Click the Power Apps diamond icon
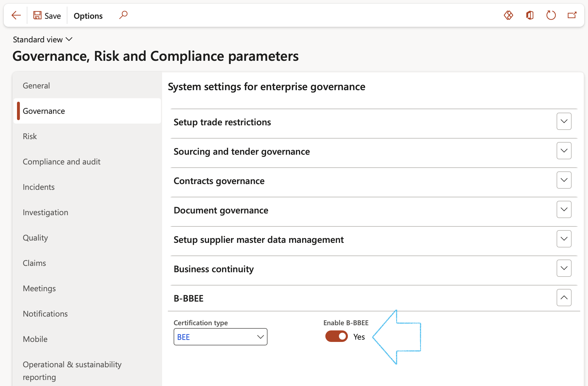588x386 pixels. click(x=509, y=15)
